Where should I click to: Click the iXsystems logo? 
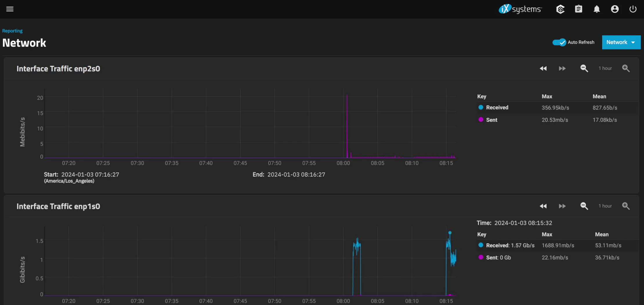pyautogui.click(x=520, y=9)
